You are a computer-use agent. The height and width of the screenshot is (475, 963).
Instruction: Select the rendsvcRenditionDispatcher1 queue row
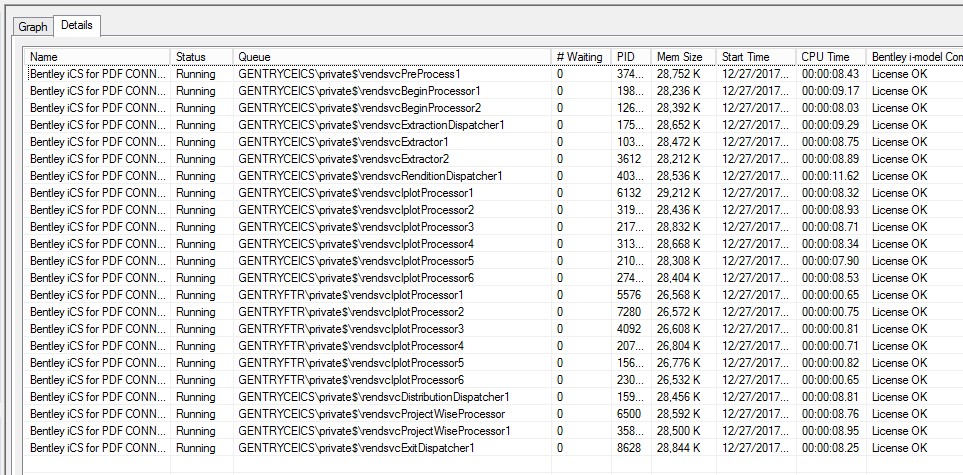tap(494, 176)
